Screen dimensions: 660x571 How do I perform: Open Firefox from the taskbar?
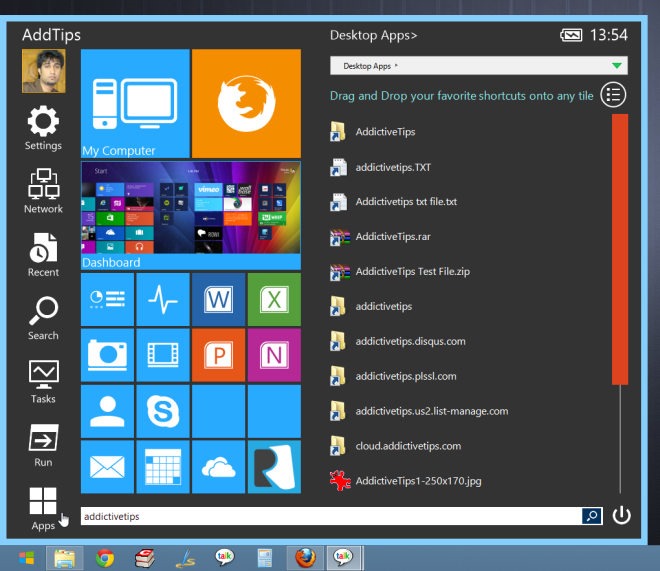point(305,558)
